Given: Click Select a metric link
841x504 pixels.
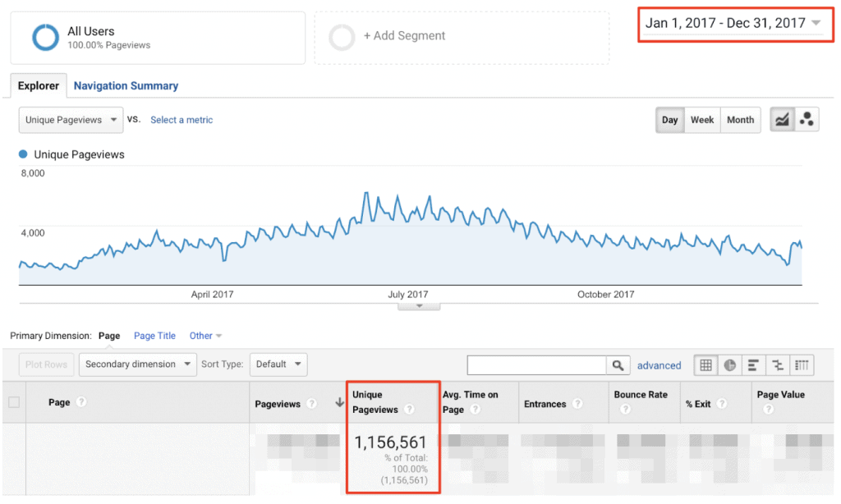Looking at the screenshot, I should click(182, 120).
